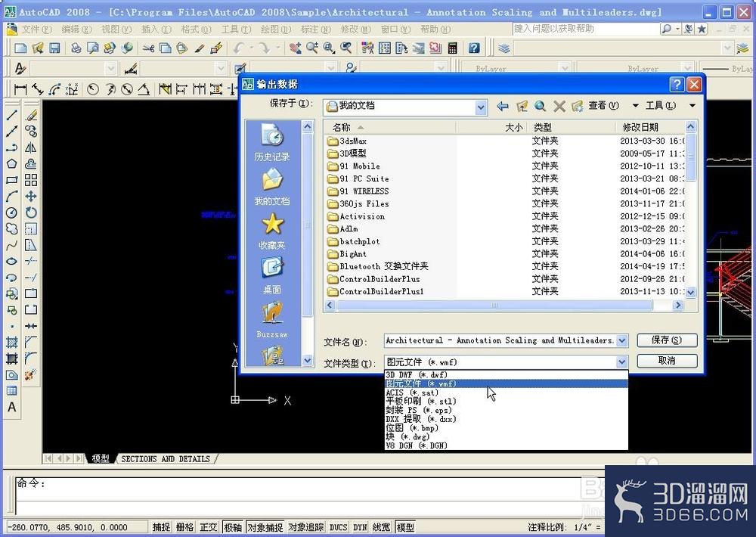Open the 3D模型 folder in the list
The image size is (756, 537).
click(x=353, y=154)
